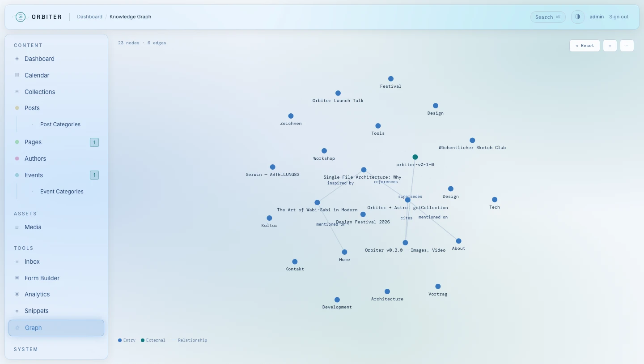
Task: Select the external orbiter-v0-1-0 node
Action: pos(415,157)
